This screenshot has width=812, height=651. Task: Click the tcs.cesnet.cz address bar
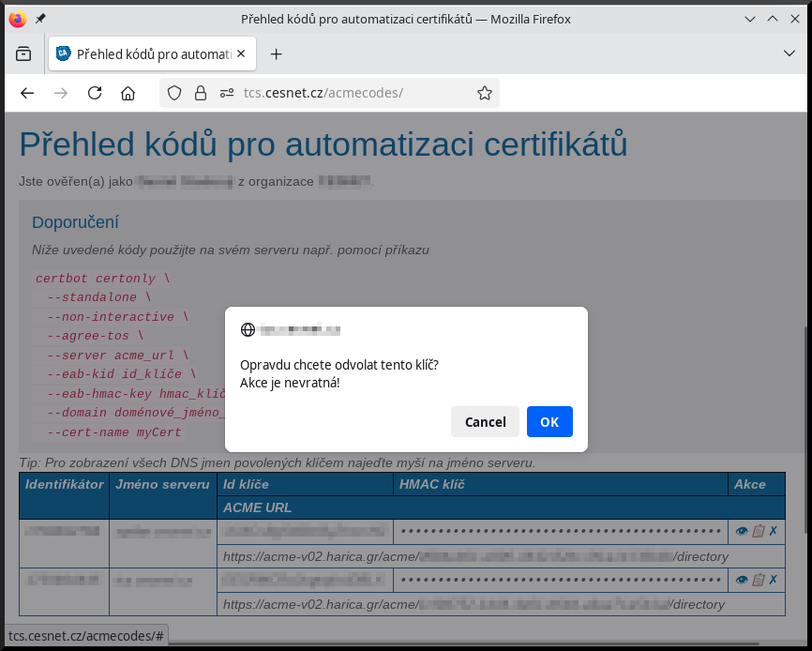356,93
